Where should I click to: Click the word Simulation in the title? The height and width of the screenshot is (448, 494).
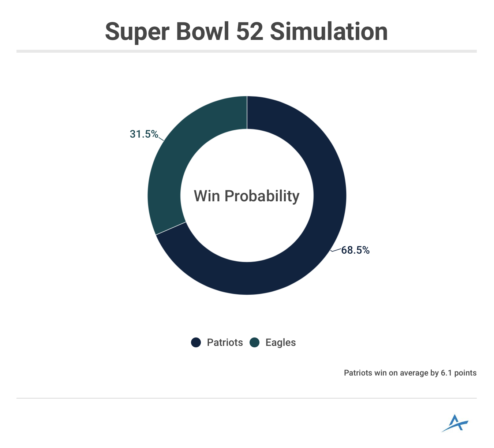pos(329,32)
